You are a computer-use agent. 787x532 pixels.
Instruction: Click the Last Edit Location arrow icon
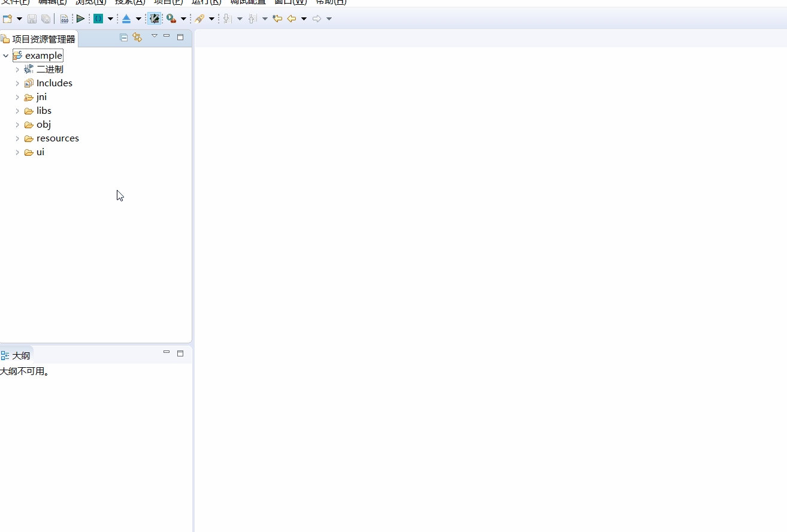point(277,19)
